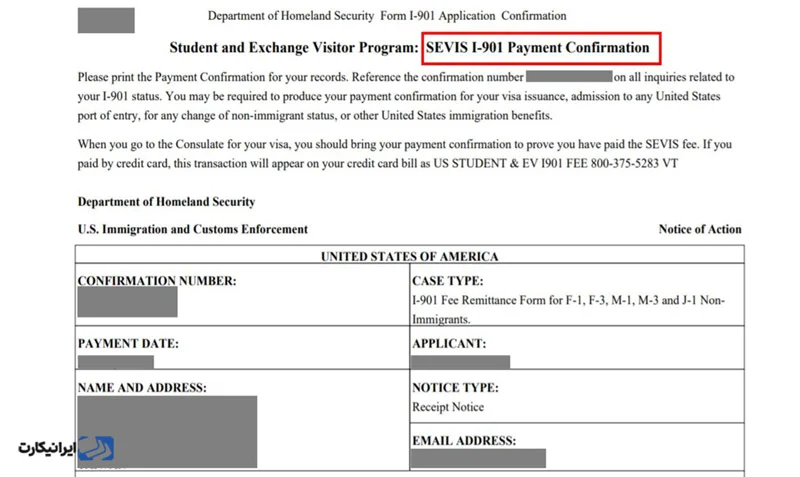
Task: Click the Notice of Action label
Action: point(700,229)
